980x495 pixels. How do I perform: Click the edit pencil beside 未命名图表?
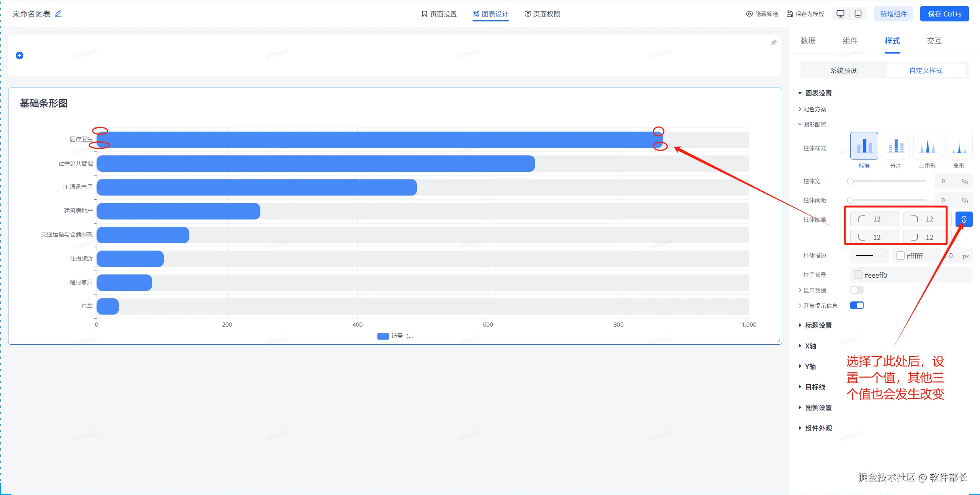coord(58,14)
